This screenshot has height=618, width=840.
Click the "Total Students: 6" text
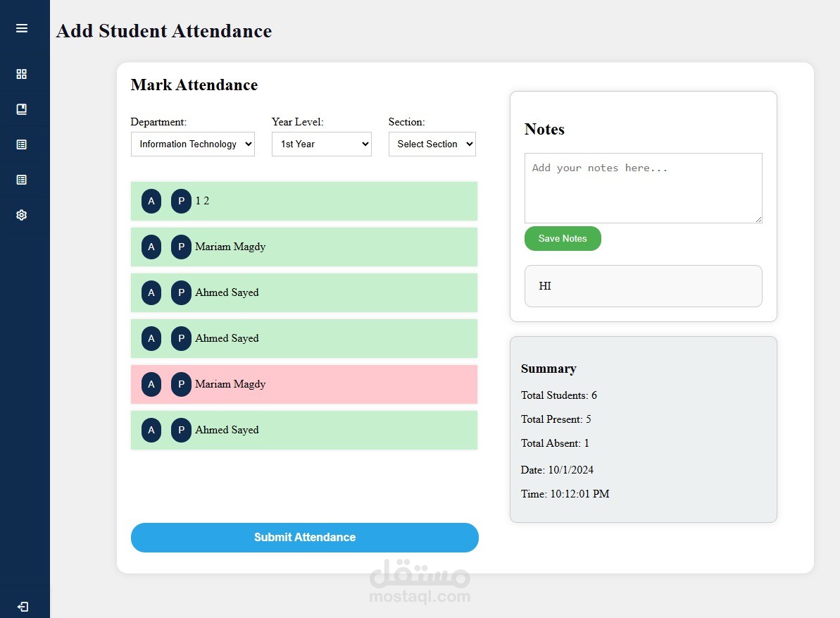559,395
